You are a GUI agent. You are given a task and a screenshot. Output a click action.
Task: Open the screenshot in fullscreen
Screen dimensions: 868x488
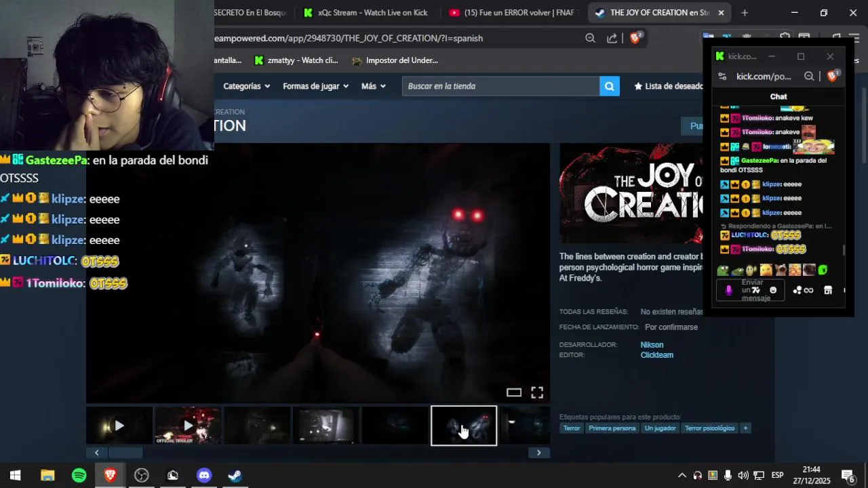coord(537,392)
